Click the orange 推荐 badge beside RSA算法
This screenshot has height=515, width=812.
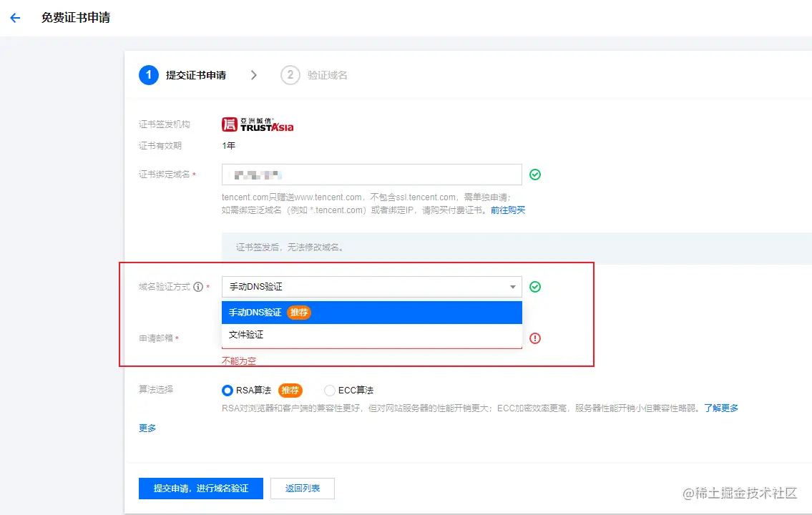pyautogui.click(x=290, y=391)
